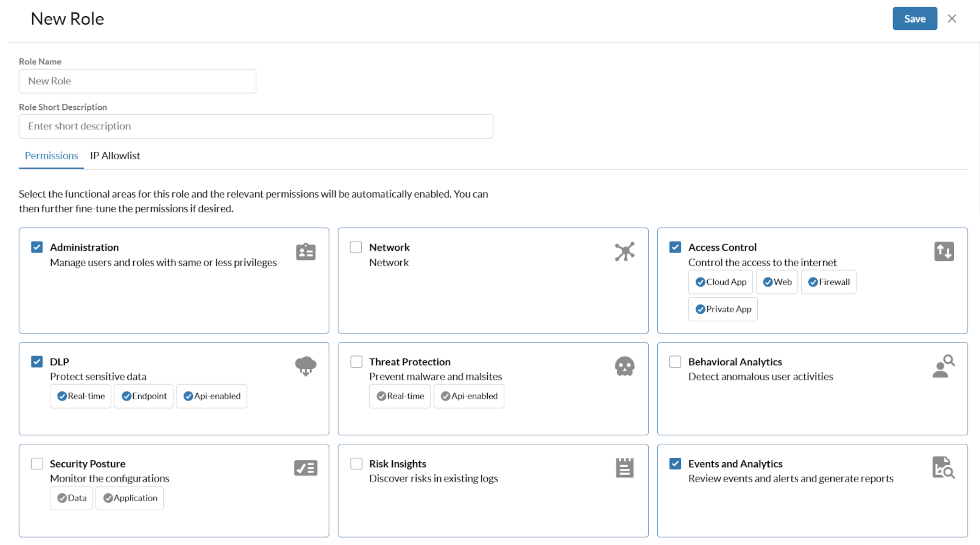Click the Access Control arrows icon
Image resolution: width=980 pixels, height=545 pixels.
tap(944, 251)
